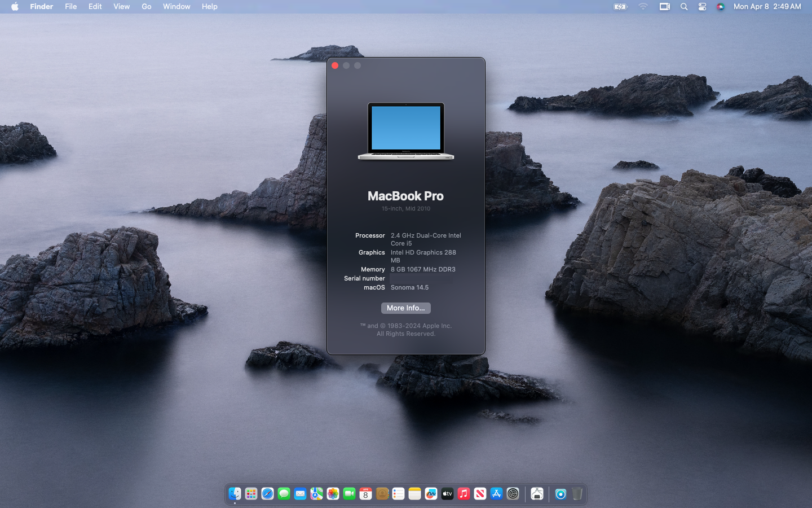Open the Trash in the Dock

click(577, 494)
